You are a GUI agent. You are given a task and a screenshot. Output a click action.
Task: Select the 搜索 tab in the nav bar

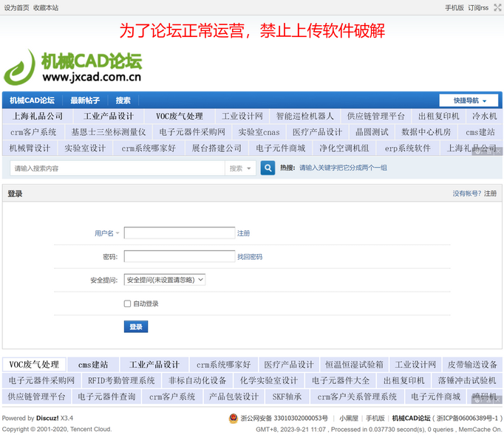[x=123, y=100]
